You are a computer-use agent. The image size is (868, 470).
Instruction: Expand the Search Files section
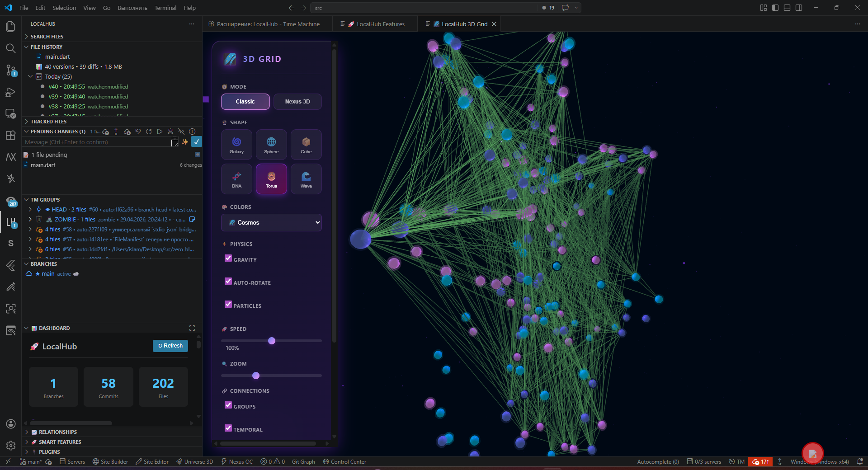pyautogui.click(x=112, y=37)
